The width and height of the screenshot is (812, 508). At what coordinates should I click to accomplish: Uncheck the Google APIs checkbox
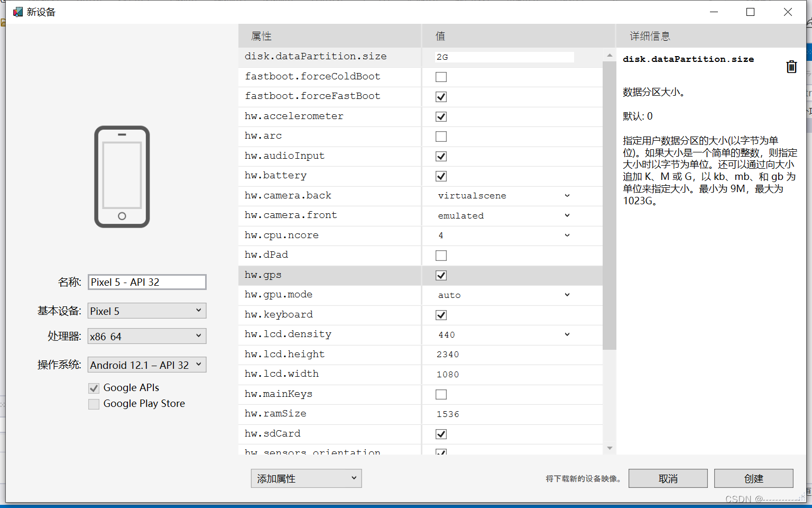point(94,388)
